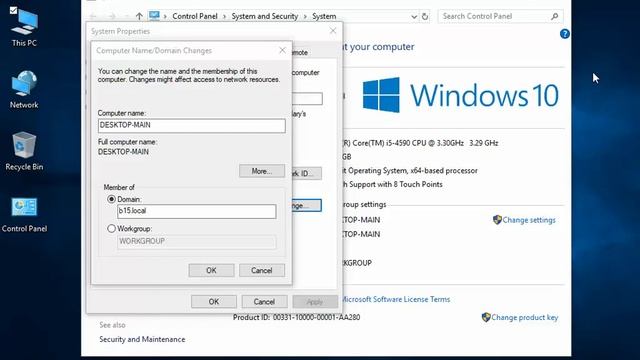Refresh the Control Panel window
The height and width of the screenshot is (360, 640).
425,16
